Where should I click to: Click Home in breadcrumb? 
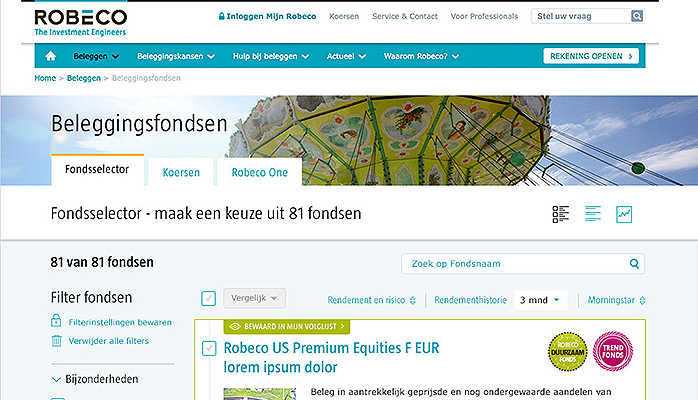click(x=45, y=78)
